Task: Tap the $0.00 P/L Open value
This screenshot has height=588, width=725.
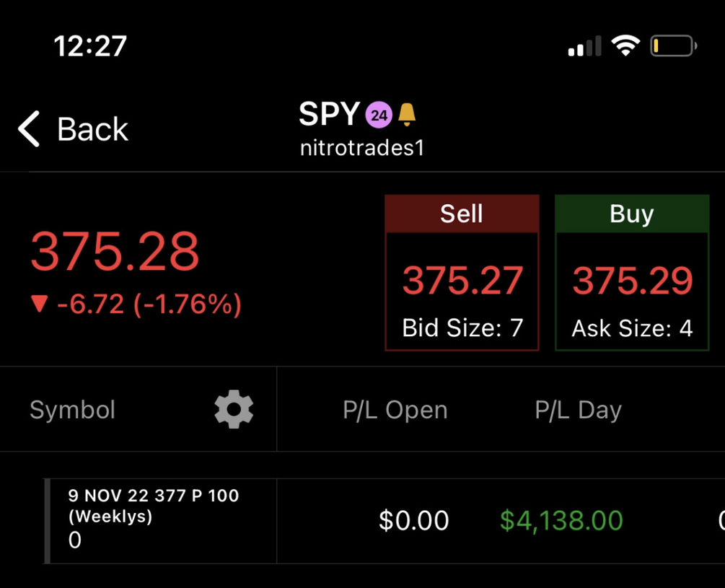Action: (x=413, y=520)
